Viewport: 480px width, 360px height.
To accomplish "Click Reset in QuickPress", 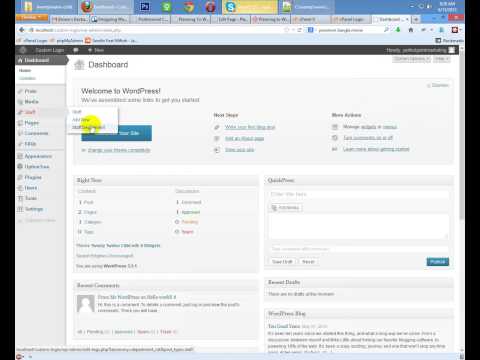I will pyautogui.click(x=308, y=262).
